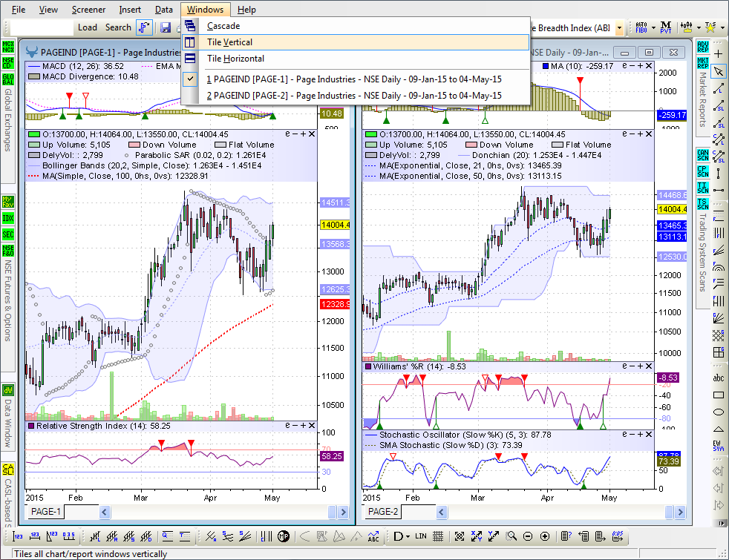Click the Search button
Viewport: 729px width, 560px height.
118,27
